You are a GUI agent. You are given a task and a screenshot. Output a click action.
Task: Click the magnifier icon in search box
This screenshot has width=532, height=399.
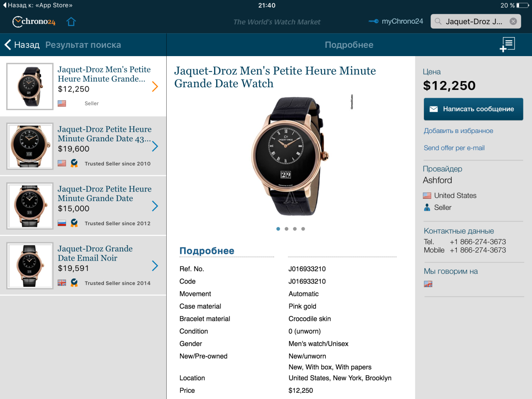pos(438,21)
